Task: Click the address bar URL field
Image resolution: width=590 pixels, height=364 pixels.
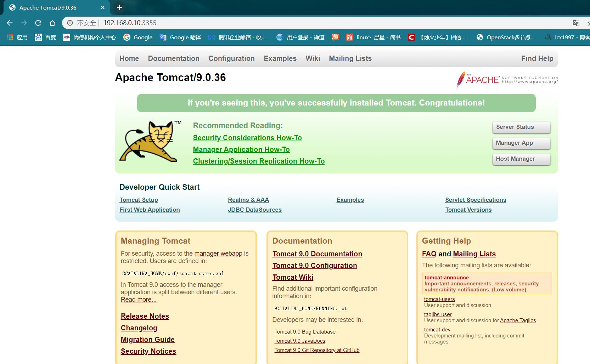Action: 319,23
